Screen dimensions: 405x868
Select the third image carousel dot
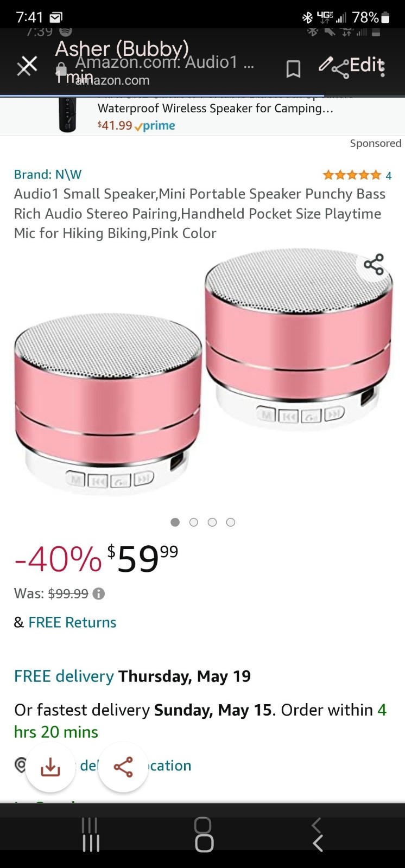tap(212, 522)
